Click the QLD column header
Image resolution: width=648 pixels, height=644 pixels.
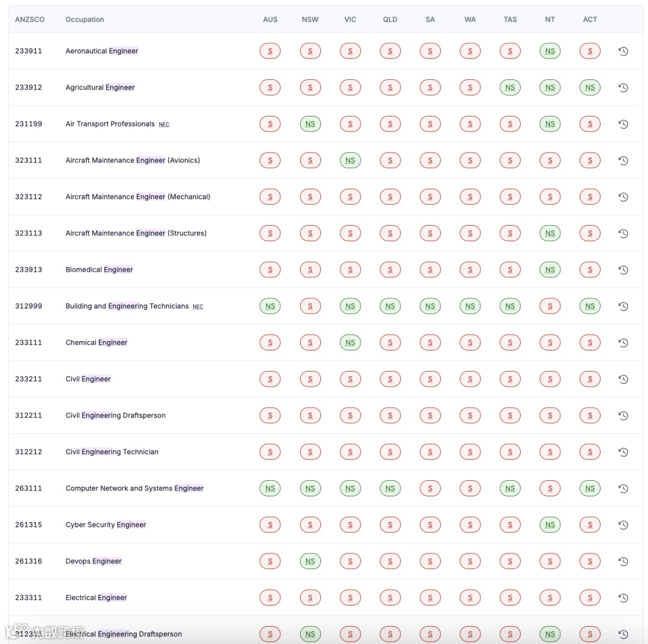[x=390, y=19]
